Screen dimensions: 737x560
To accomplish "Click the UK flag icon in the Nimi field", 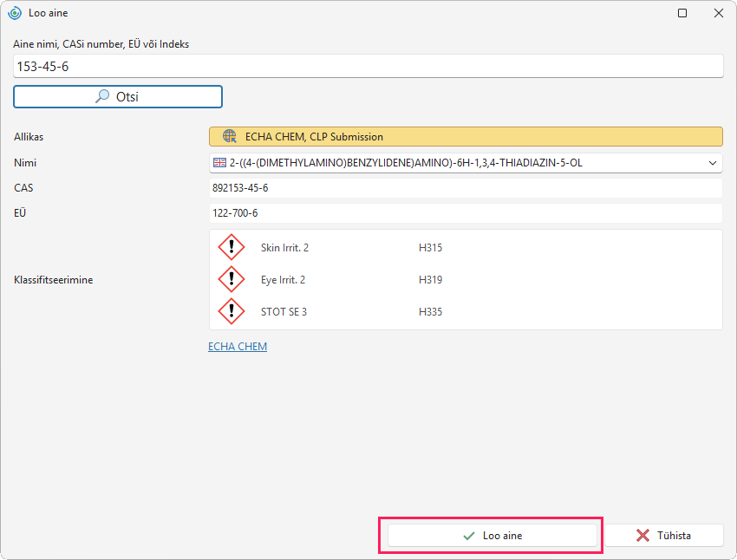I will click(219, 163).
